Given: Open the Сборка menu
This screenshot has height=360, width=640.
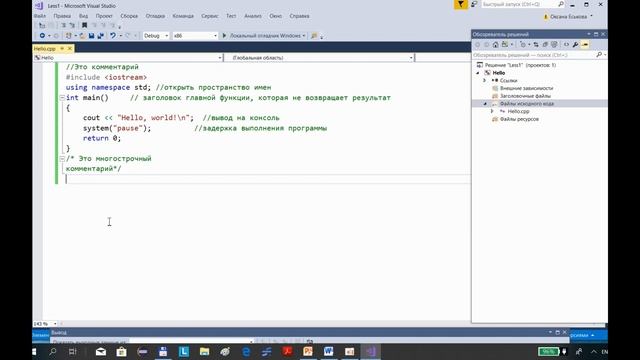Looking at the screenshot, I should click(129, 16).
